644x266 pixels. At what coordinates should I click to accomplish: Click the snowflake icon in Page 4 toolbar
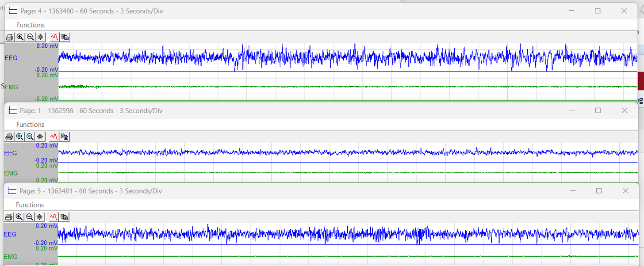[x=40, y=37]
